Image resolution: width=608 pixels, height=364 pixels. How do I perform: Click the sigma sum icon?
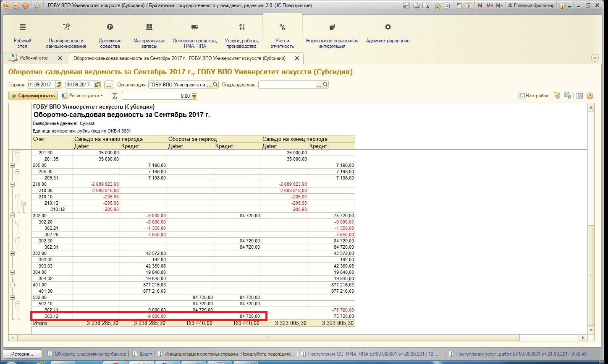point(115,96)
